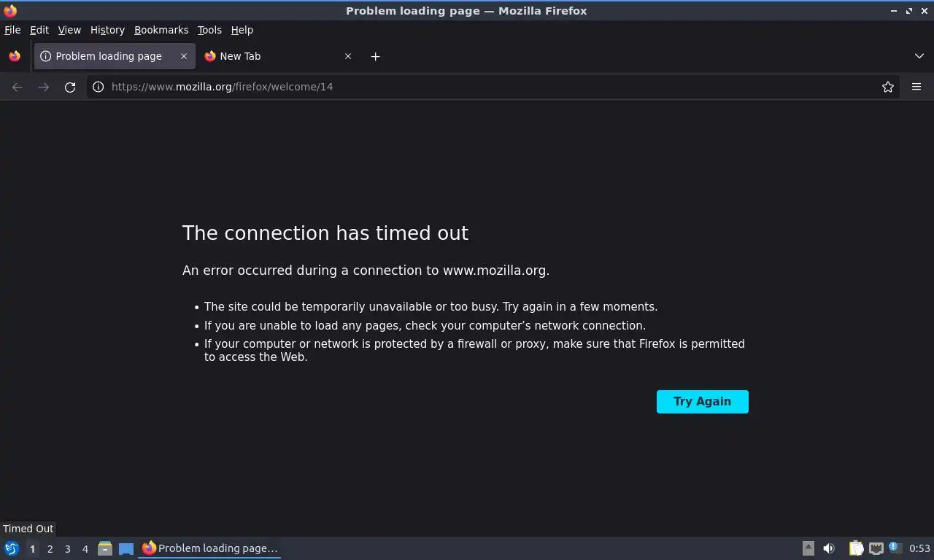Open the taskbar application launcher menu

[12, 548]
